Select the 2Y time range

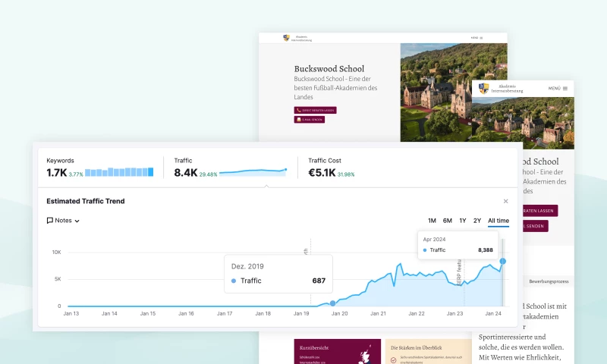pos(477,221)
